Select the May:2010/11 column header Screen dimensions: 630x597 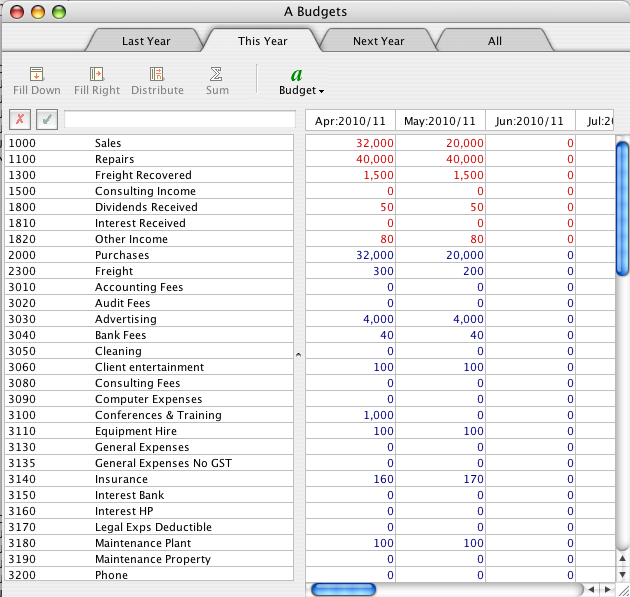coord(440,121)
